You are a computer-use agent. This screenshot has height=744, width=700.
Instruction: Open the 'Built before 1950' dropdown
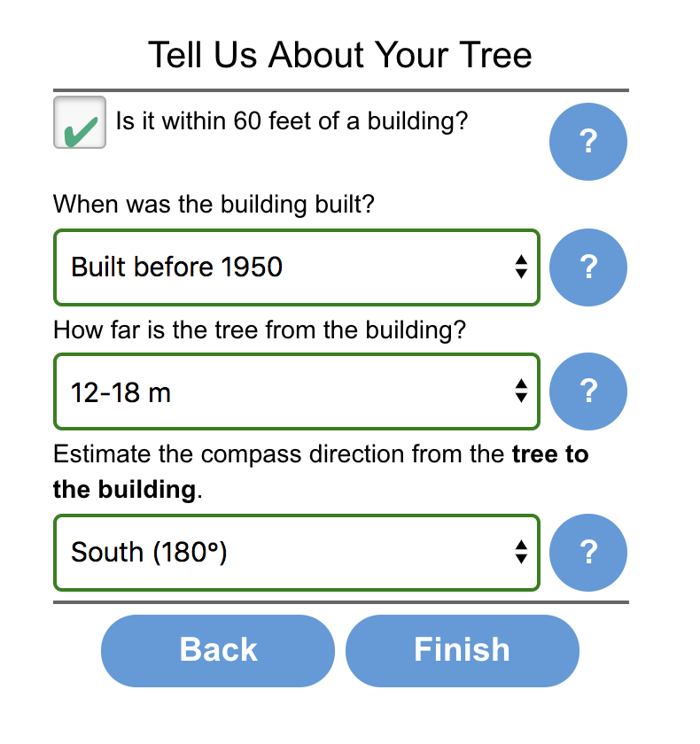tap(297, 267)
